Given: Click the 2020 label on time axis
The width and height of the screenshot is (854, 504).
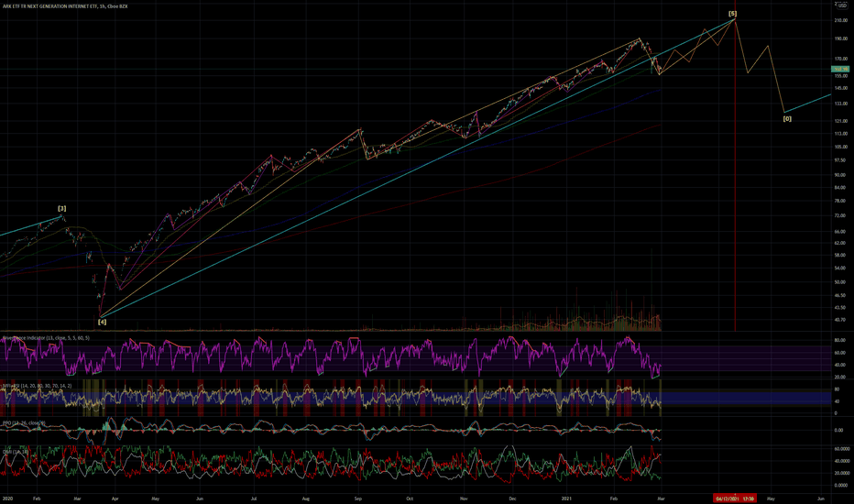Looking at the screenshot, I should pos(8,499).
